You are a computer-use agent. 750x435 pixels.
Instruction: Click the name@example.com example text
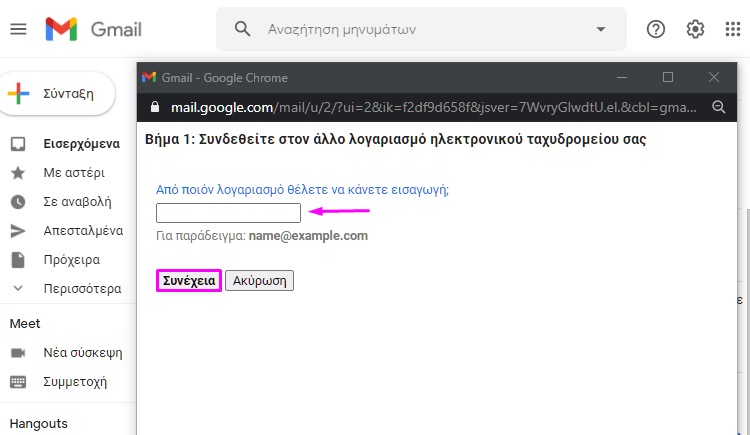(308, 236)
